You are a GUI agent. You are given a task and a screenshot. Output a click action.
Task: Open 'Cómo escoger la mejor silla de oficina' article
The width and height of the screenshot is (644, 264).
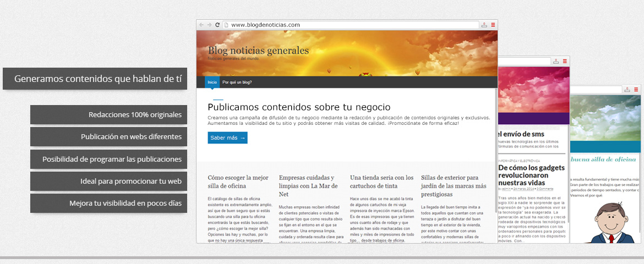238,182
